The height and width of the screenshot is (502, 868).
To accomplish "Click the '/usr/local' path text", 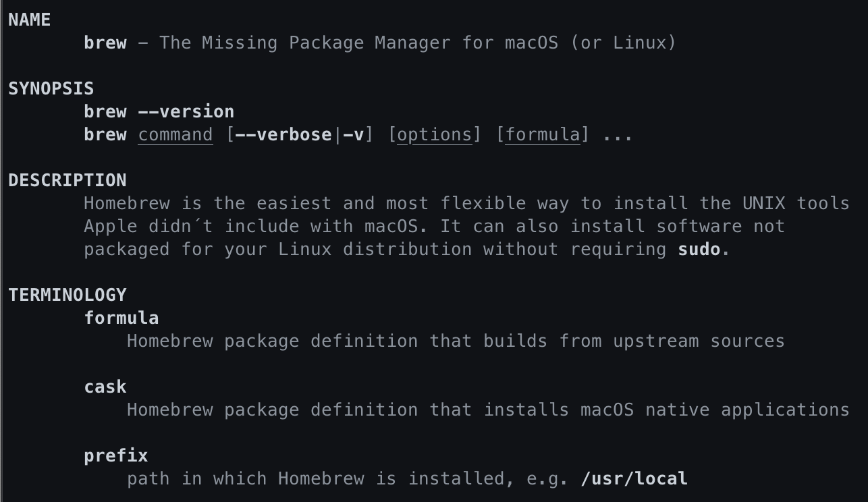I will (x=634, y=479).
